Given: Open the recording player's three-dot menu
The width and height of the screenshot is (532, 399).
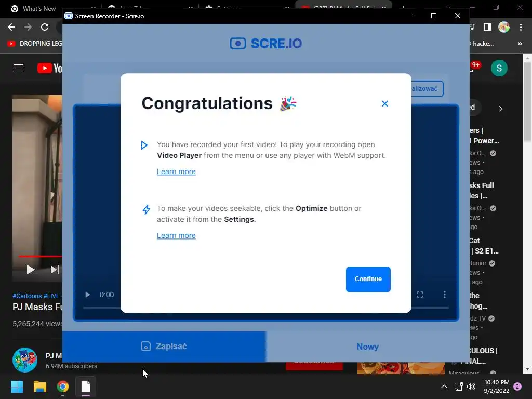Looking at the screenshot, I should (445, 295).
